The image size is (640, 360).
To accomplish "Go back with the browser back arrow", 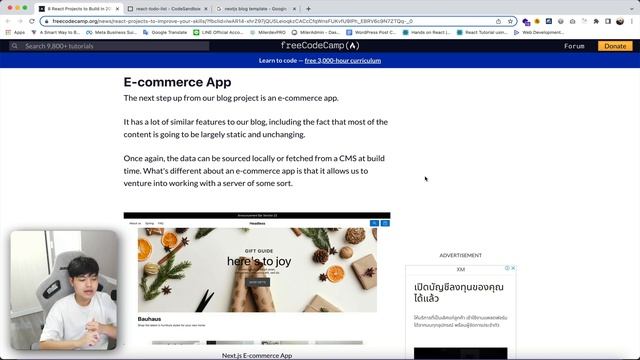I will pos(8,21).
